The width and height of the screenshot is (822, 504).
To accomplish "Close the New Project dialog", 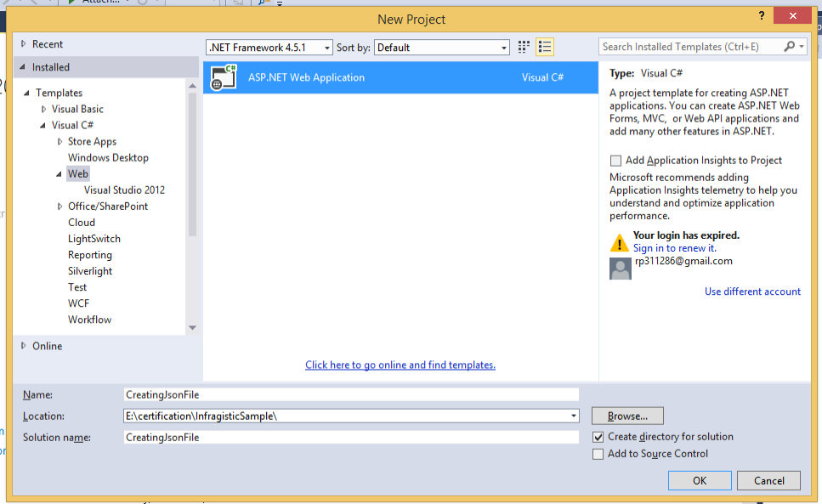I will coord(792,15).
